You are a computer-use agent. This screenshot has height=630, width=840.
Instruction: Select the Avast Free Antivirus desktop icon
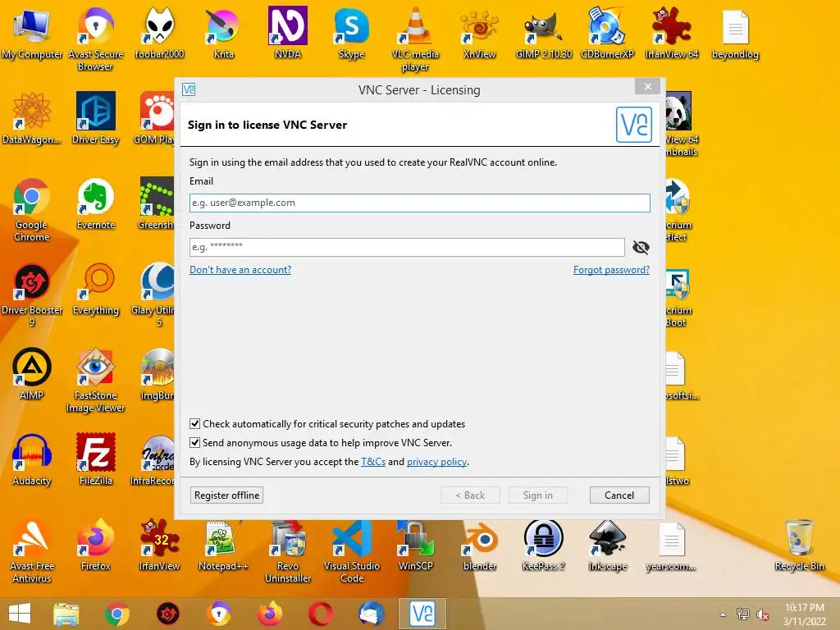[32, 551]
